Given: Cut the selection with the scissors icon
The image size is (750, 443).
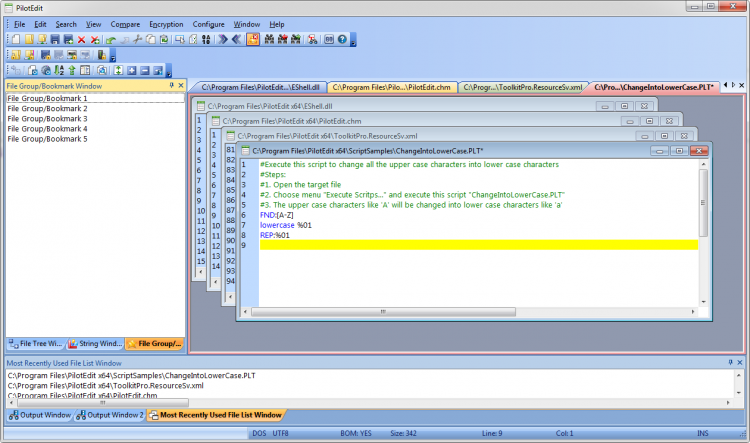Looking at the screenshot, I should pos(137,40).
